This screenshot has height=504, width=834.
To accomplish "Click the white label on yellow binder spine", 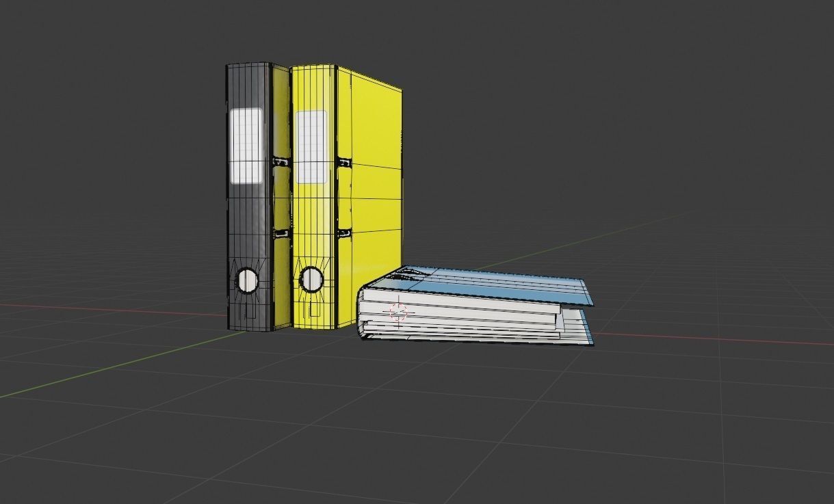I will coord(311,147).
